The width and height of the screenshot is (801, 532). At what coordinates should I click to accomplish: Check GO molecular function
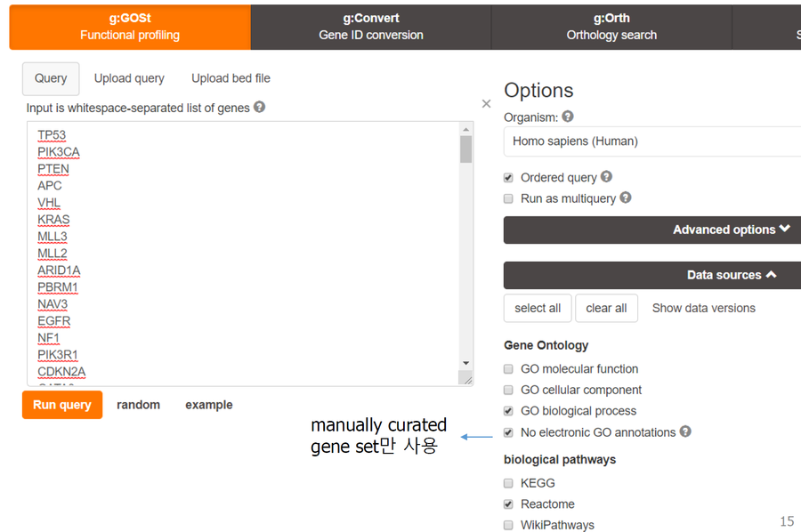[x=508, y=368]
